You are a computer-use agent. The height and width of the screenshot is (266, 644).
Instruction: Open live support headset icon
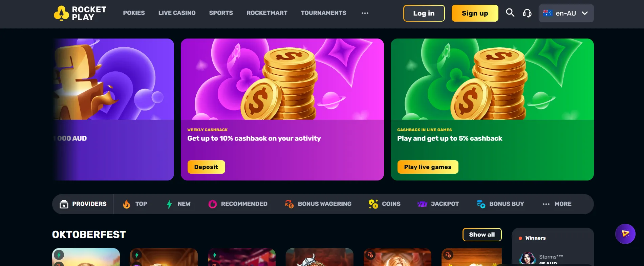point(527,13)
